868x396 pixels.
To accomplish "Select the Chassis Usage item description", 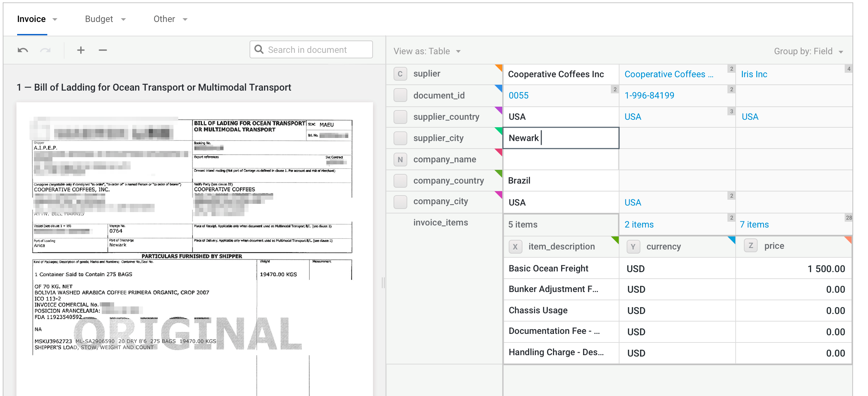I will 561,311.
